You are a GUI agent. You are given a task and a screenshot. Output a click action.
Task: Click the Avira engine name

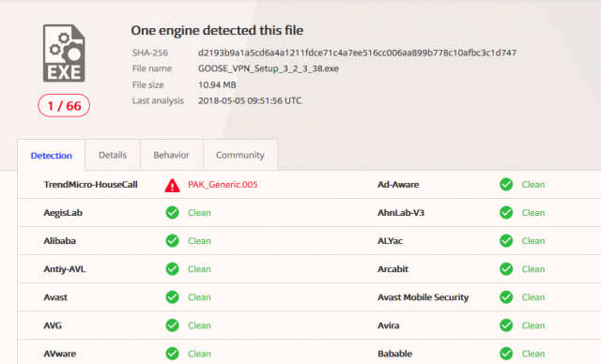click(x=388, y=326)
